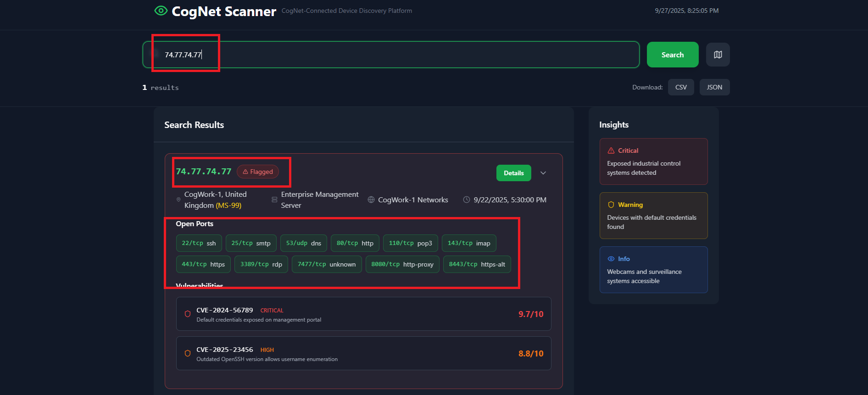Click the red Flagged badge

258,172
